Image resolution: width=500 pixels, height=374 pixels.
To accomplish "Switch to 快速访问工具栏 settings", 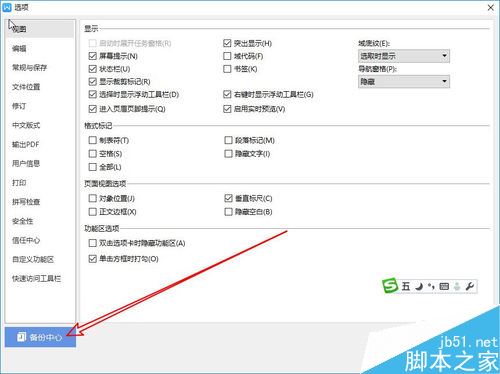I will tap(37, 279).
